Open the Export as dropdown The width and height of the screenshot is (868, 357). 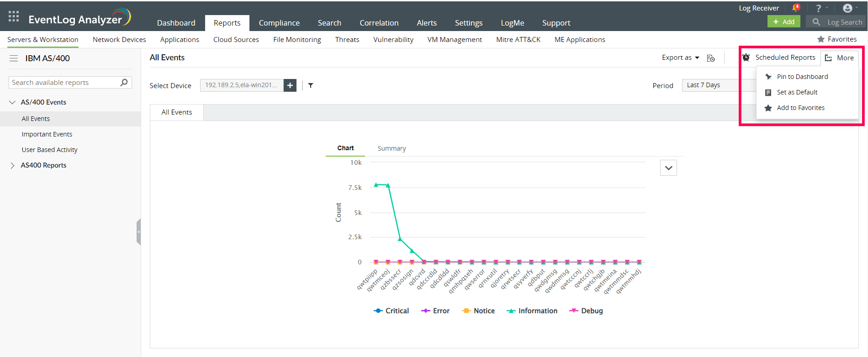pos(680,58)
